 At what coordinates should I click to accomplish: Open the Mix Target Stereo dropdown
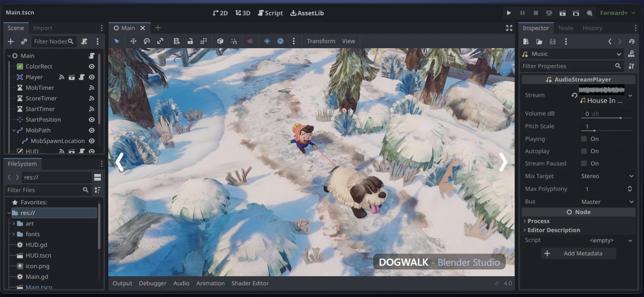point(607,176)
